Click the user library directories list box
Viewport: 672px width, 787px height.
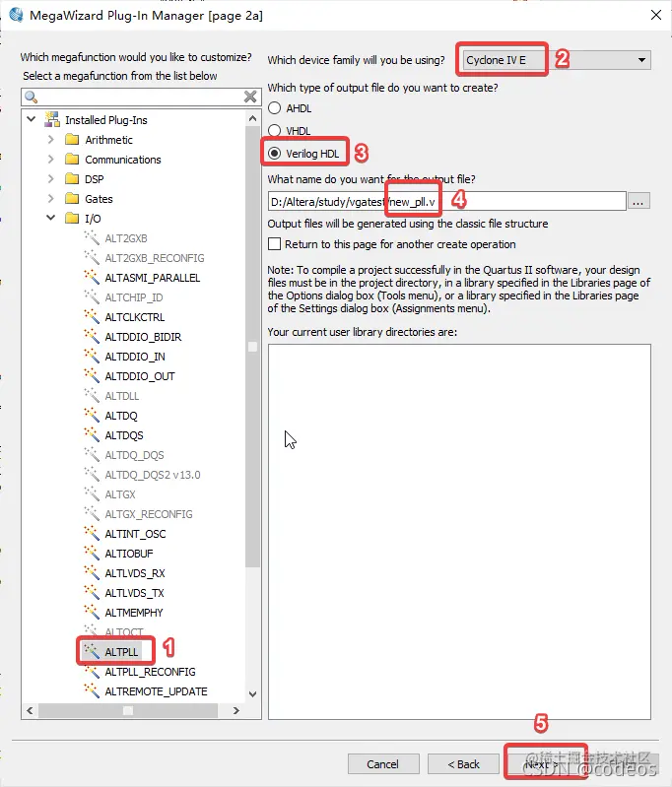(459, 532)
